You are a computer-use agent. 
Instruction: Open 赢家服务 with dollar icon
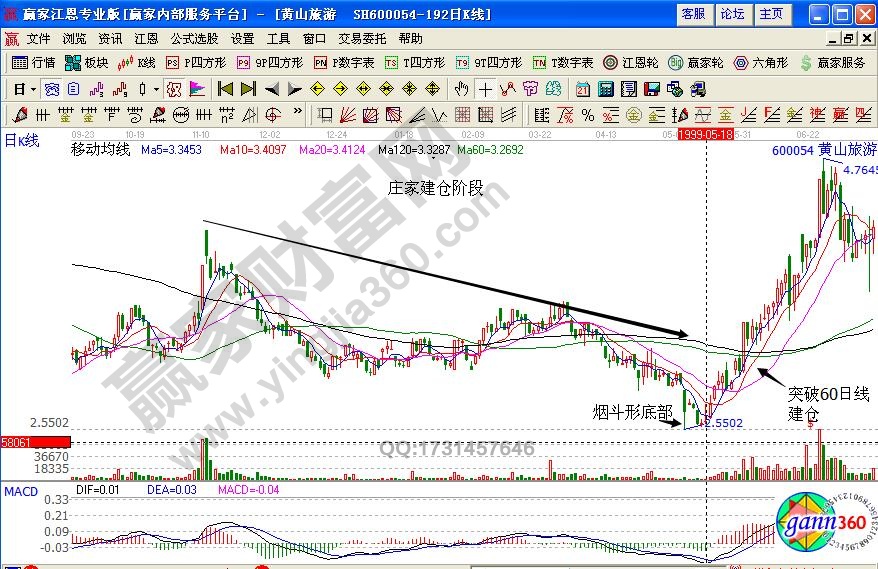833,63
